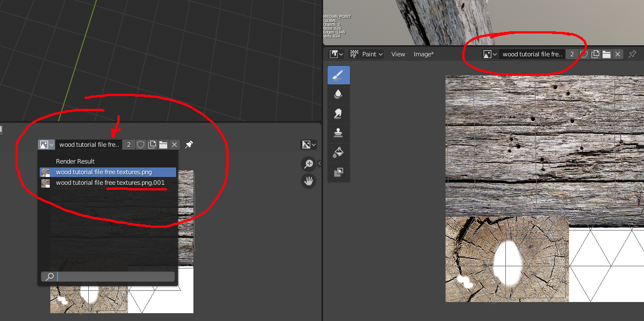Toggle fake user shield in left editor
Screen dimensions: 644x321
pyautogui.click(x=141, y=144)
